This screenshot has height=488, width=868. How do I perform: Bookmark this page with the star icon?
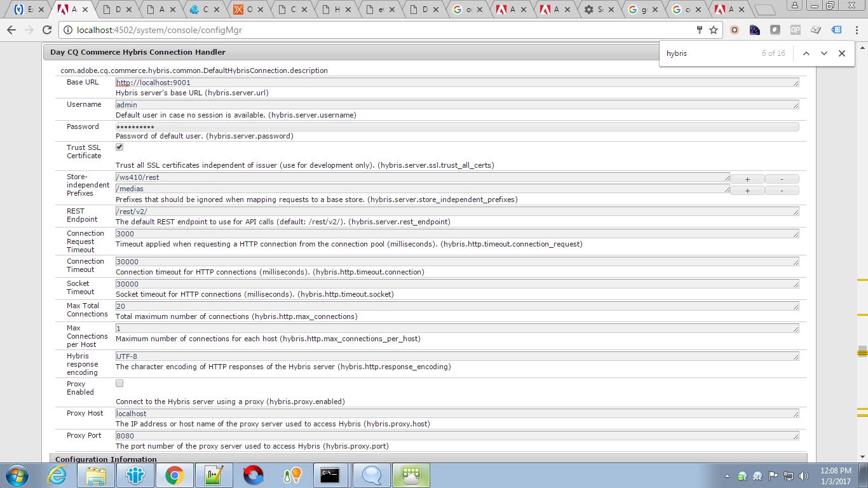714,30
